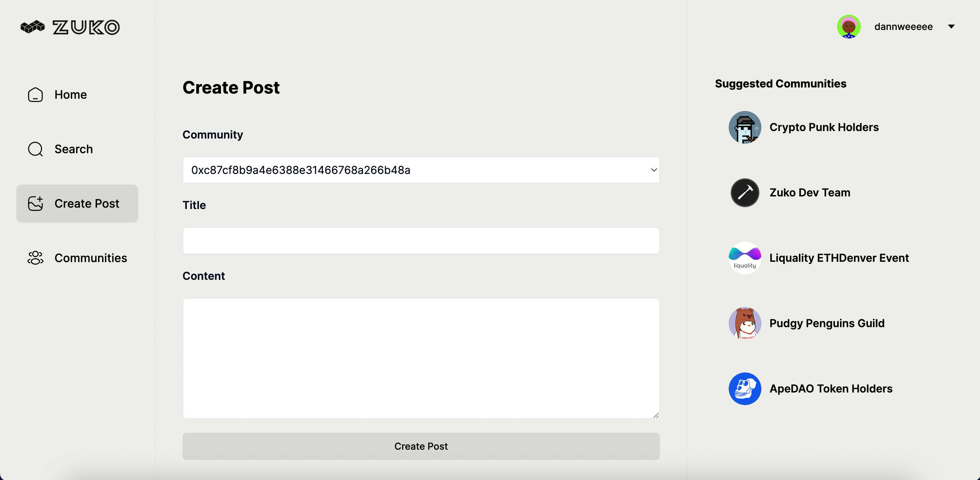This screenshot has height=480, width=980.
Task: Open Zuko Dev Team hammer avatar
Action: pyautogui.click(x=745, y=192)
